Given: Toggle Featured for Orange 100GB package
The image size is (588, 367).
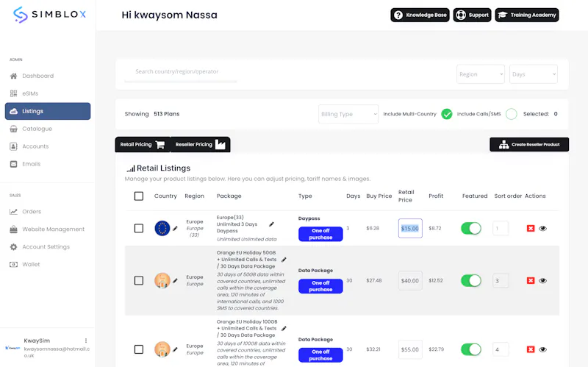Looking at the screenshot, I should click(x=471, y=349).
